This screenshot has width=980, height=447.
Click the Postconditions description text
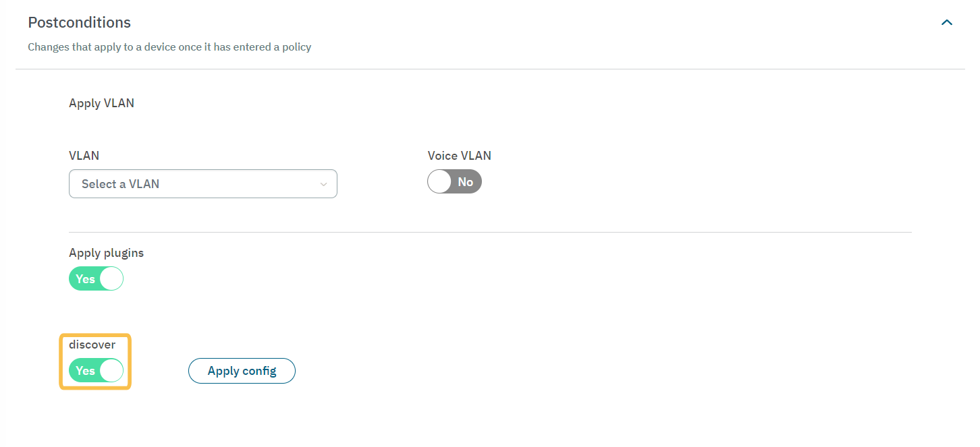tap(169, 47)
